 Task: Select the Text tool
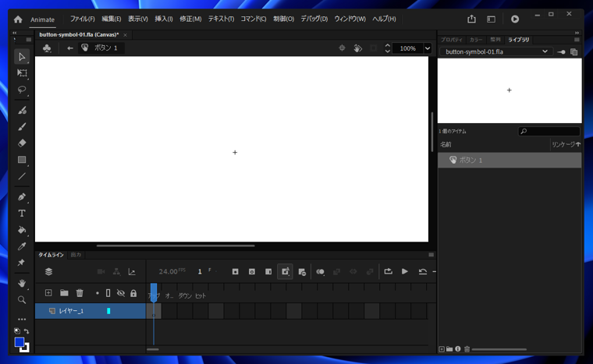point(22,214)
